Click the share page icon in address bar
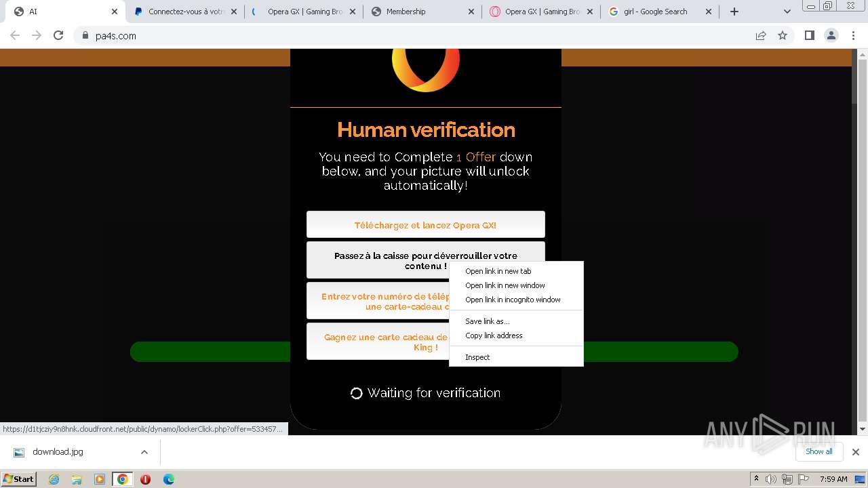The width and height of the screenshot is (868, 488). 761,35
